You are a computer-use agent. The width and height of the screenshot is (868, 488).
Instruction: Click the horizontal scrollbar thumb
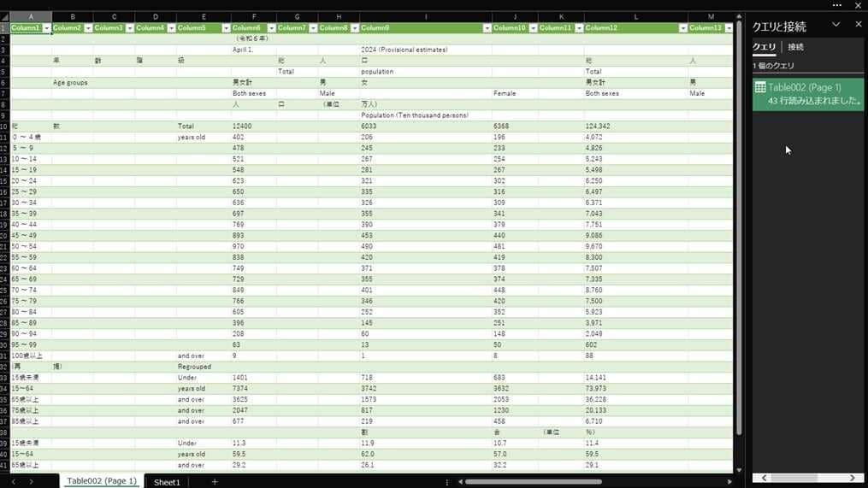coord(530,482)
